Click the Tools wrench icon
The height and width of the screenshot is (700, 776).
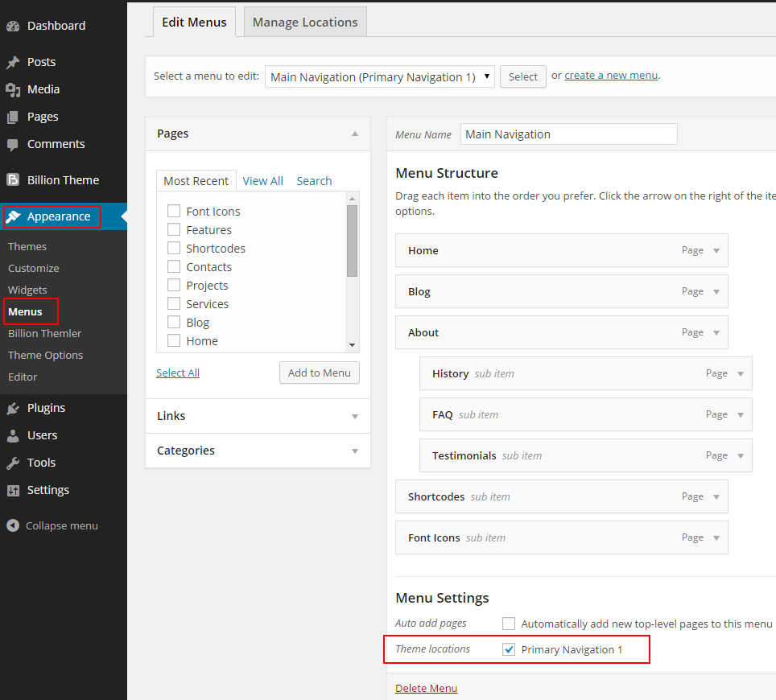pos(13,463)
